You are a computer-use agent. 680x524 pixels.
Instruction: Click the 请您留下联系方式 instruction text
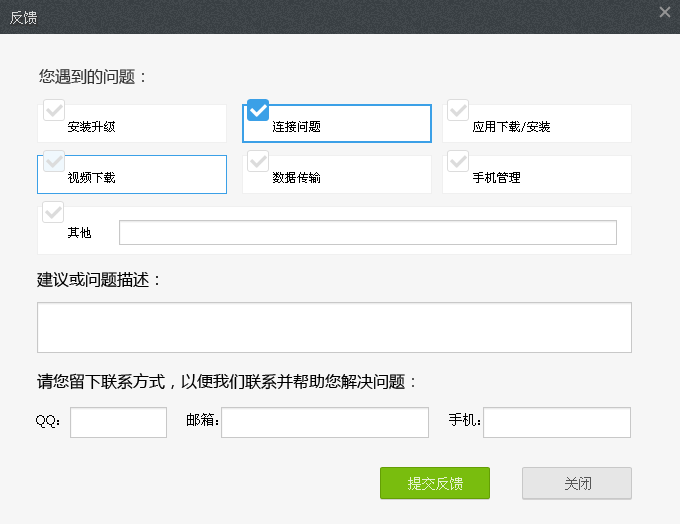click(x=226, y=382)
